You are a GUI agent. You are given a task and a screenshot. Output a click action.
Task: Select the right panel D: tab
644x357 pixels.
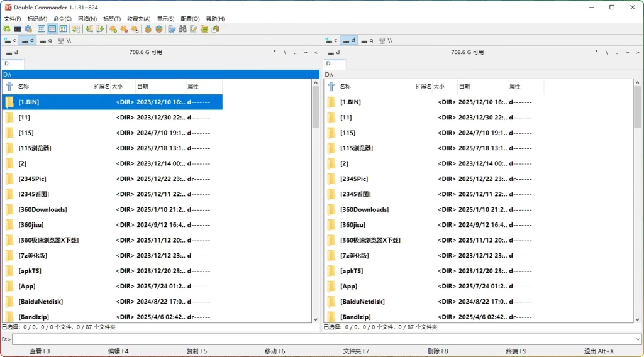click(x=335, y=63)
